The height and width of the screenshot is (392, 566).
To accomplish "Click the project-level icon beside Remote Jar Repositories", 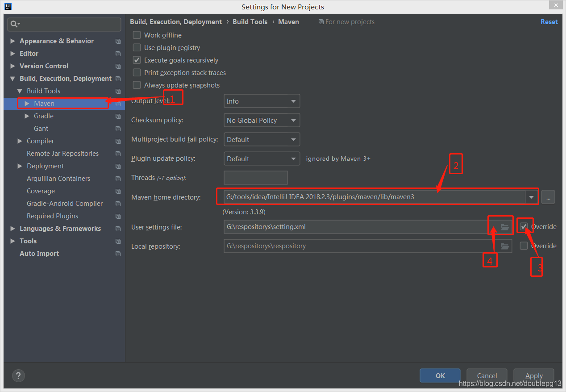I will tap(118, 154).
